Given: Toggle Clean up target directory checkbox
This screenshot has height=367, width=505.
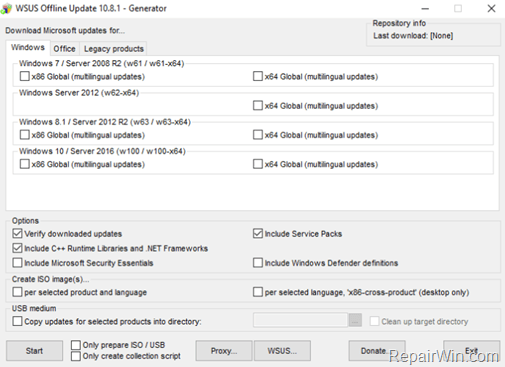Looking at the screenshot, I should [374, 321].
